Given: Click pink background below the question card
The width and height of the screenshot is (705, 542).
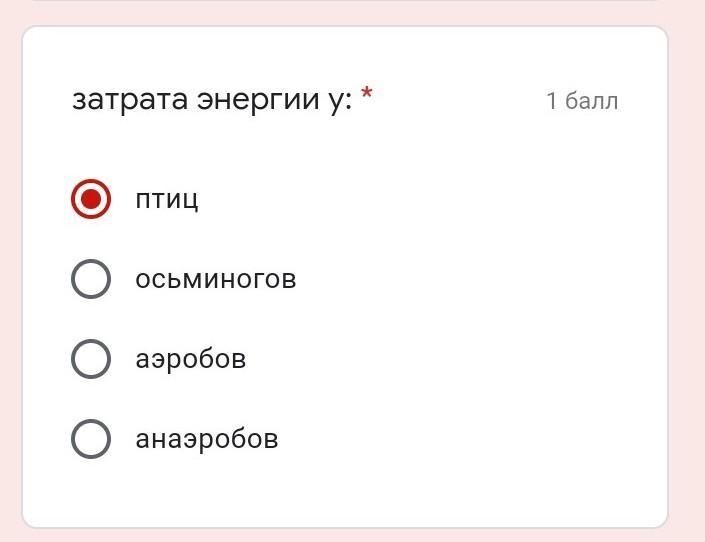Looking at the screenshot, I should point(350,535).
